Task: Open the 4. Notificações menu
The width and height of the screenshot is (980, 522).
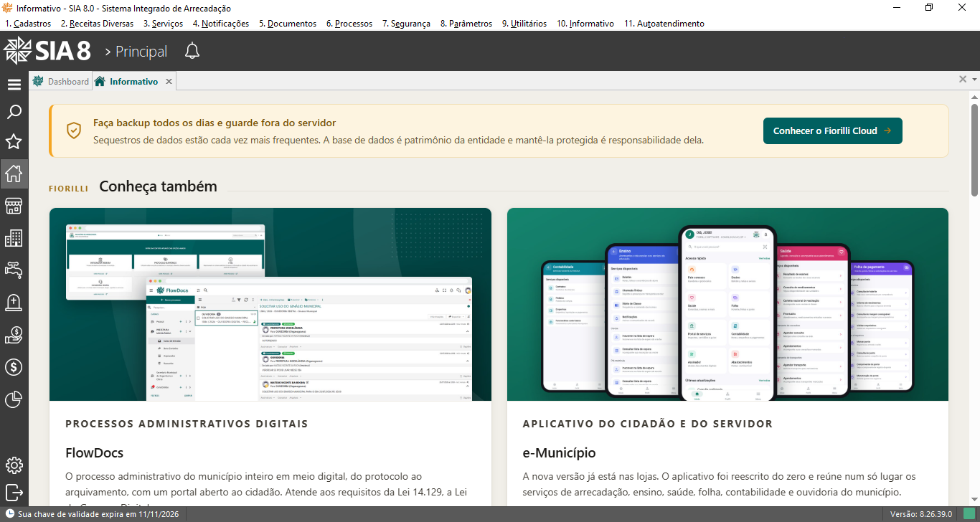Action: tap(220, 24)
